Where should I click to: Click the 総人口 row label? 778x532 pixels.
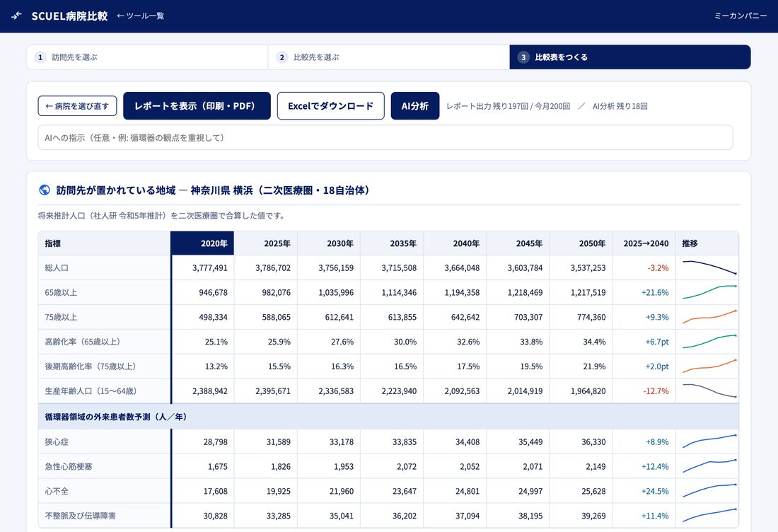click(x=57, y=267)
